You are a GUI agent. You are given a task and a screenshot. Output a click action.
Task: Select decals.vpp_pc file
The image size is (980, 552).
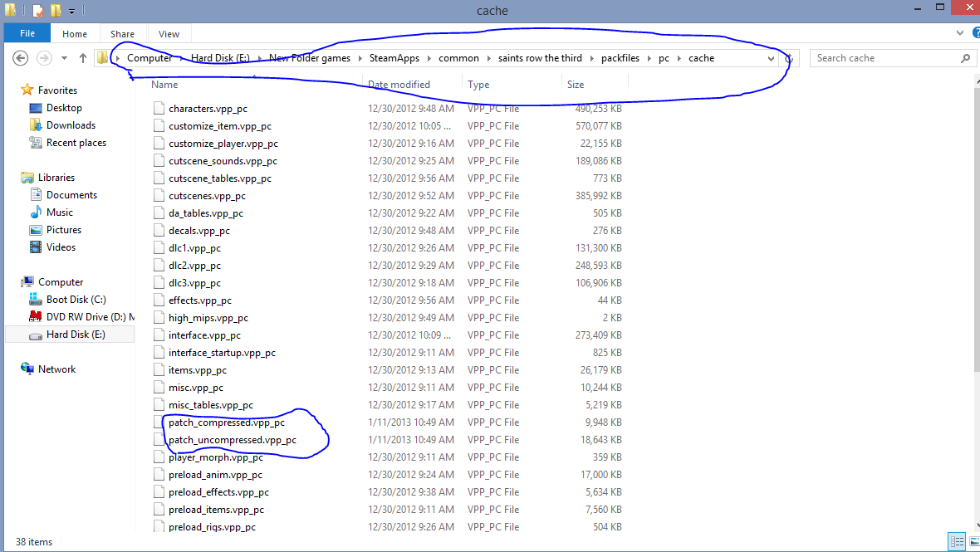point(198,231)
